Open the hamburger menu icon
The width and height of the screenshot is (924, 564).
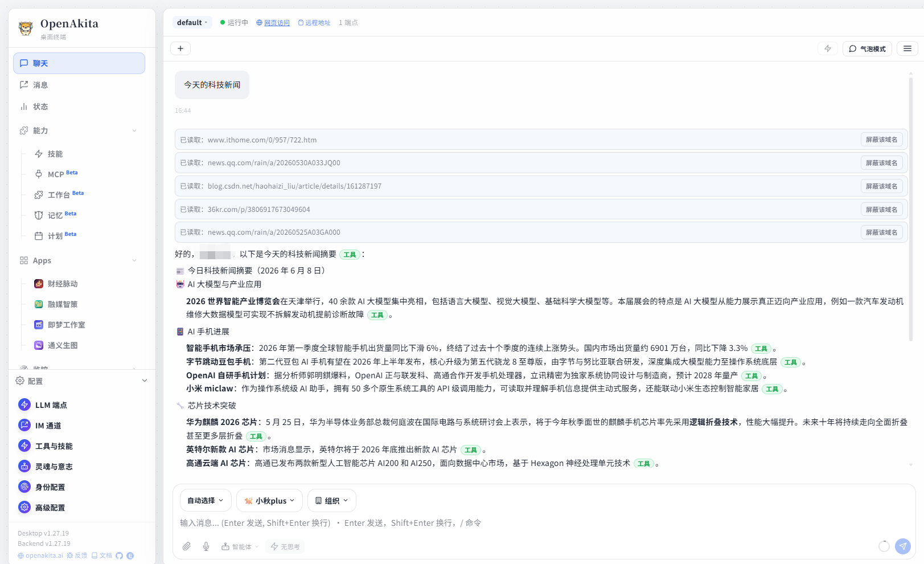(x=907, y=48)
